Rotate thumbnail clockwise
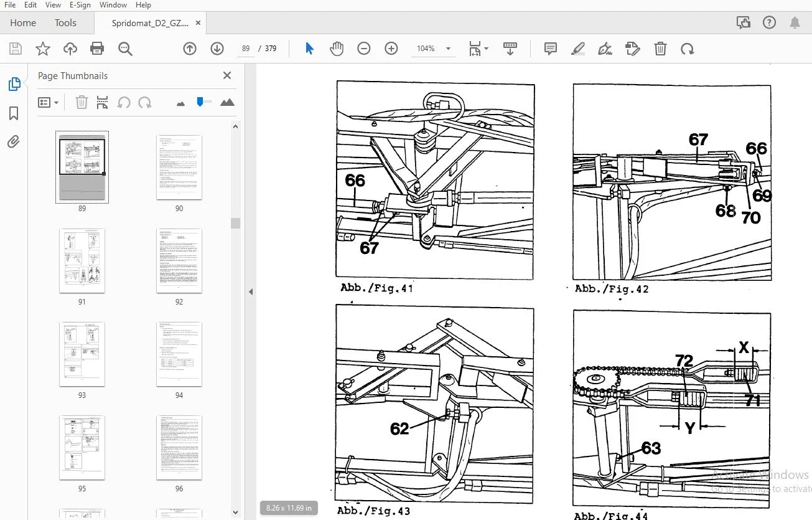The image size is (812, 520). [x=145, y=102]
